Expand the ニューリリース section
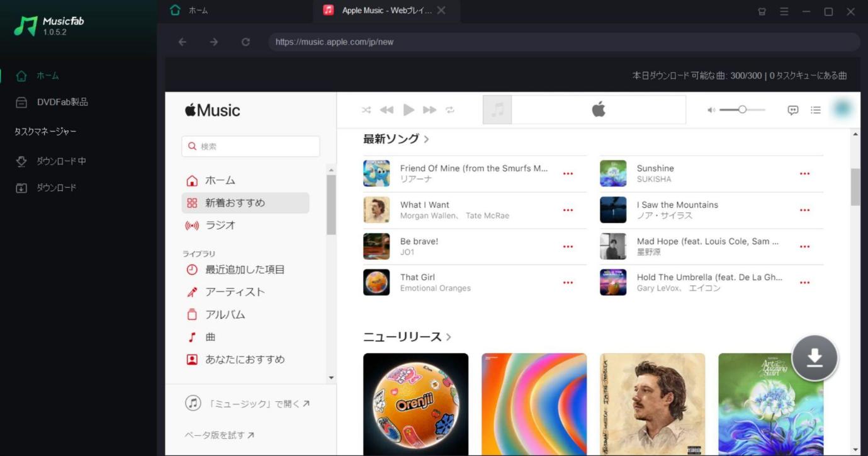Image resolution: width=868 pixels, height=456 pixels. [x=407, y=337]
